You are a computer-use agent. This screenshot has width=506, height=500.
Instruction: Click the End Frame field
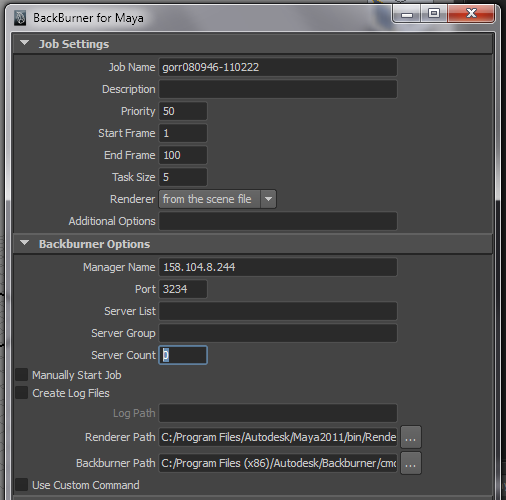pyautogui.click(x=183, y=155)
